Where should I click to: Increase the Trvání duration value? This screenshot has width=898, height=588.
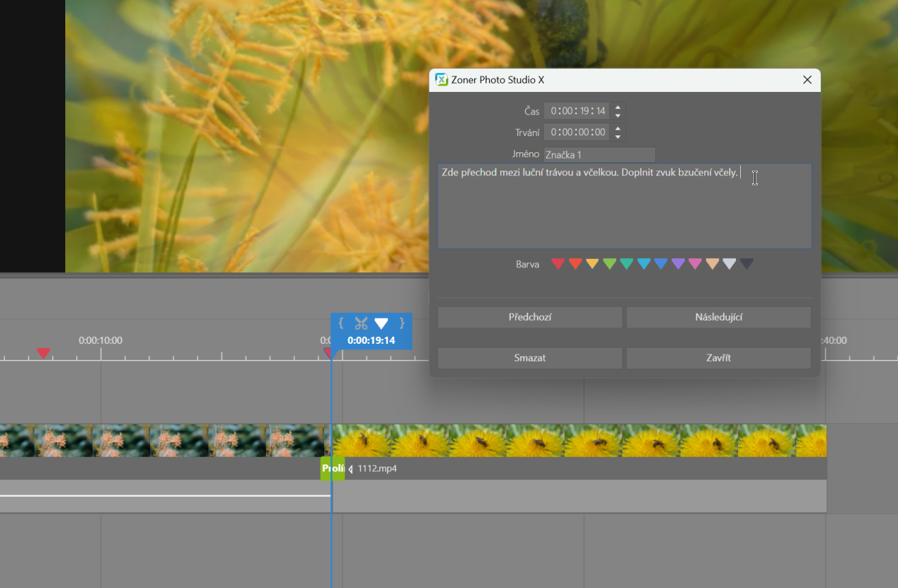tap(617, 128)
